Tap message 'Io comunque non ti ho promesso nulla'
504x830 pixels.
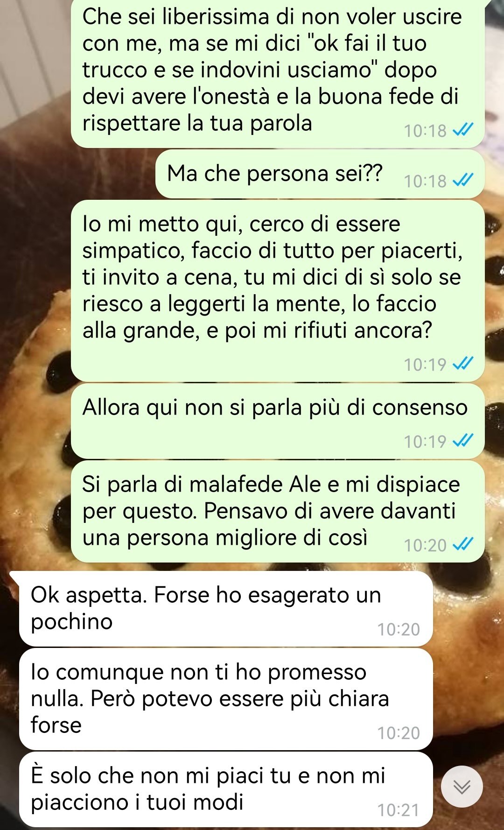pos(226,699)
